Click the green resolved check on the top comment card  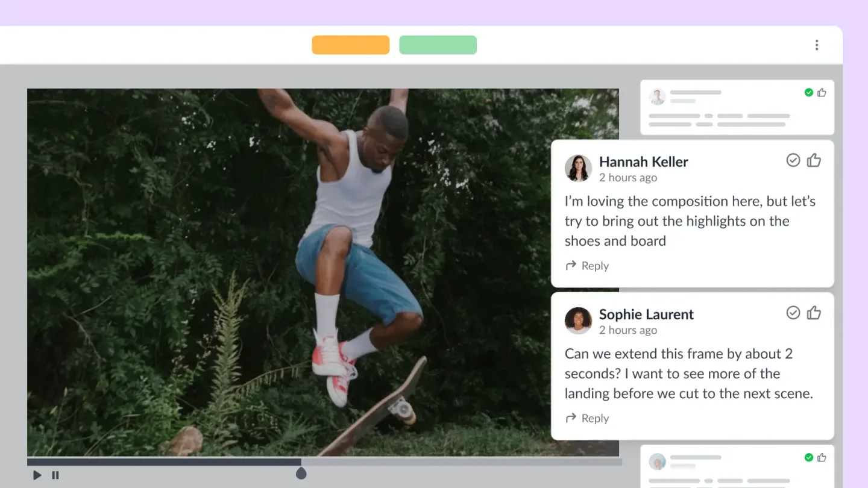(x=809, y=92)
